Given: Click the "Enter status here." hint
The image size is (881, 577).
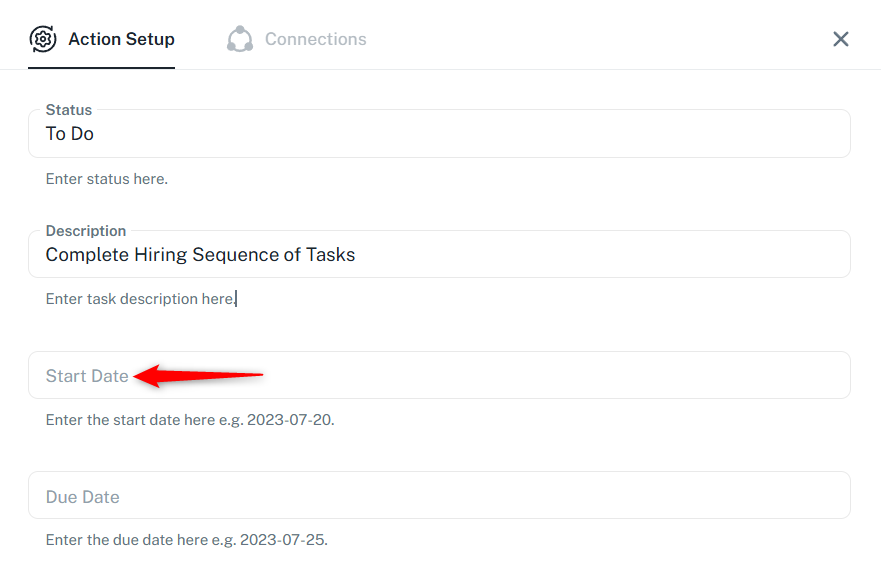Looking at the screenshot, I should pos(107,180).
